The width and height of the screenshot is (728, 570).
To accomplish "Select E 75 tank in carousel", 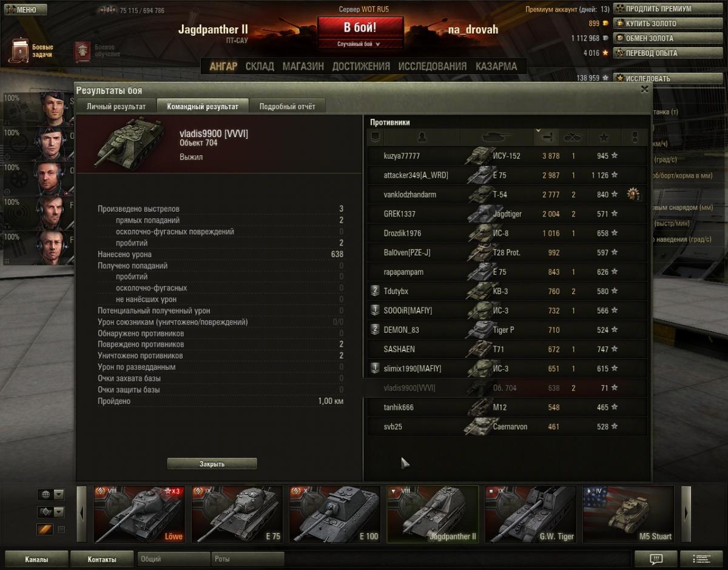I will click(237, 514).
